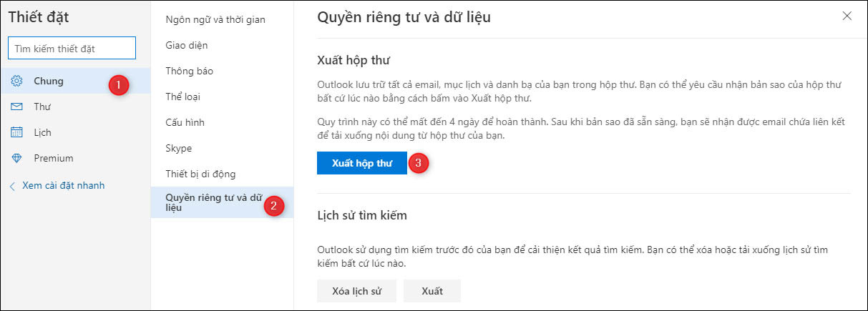Click the Xuất search history button
Image resolution: width=868 pixels, height=311 pixels.
[431, 291]
